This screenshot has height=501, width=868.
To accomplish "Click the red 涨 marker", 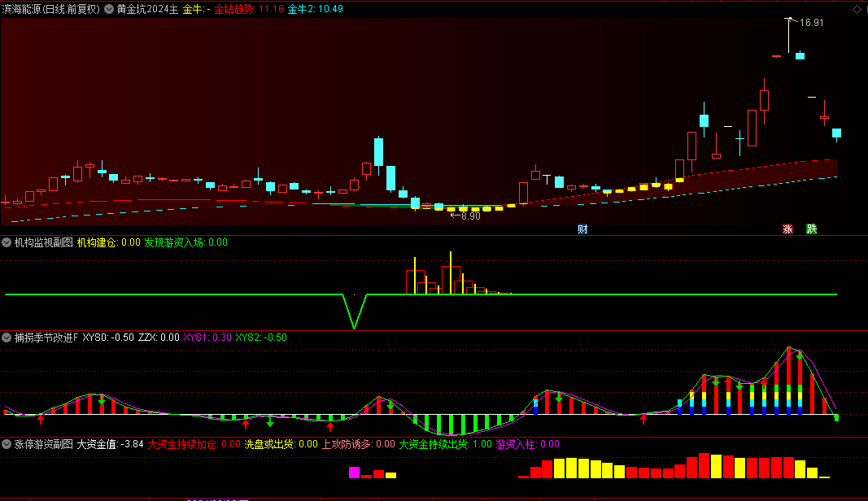I will [787, 229].
